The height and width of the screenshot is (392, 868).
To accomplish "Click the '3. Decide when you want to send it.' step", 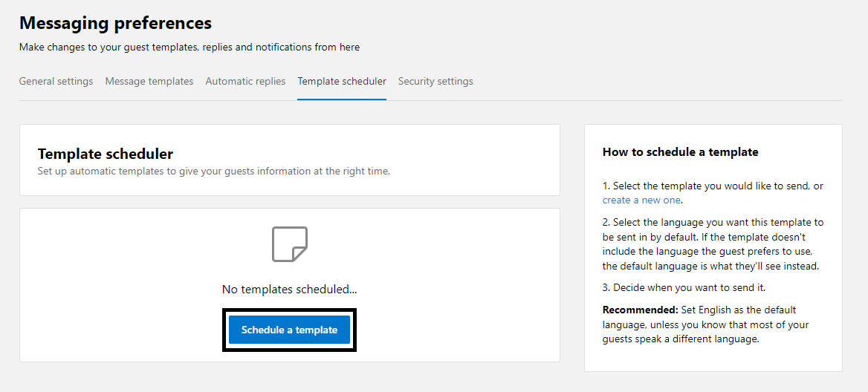I will [x=684, y=287].
